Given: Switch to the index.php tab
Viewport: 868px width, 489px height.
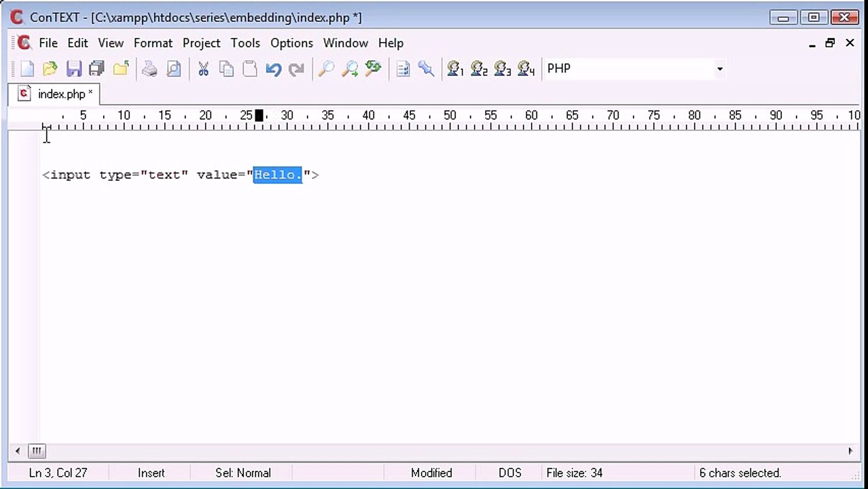Looking at the screenshot, I should (x=54, y=94).
